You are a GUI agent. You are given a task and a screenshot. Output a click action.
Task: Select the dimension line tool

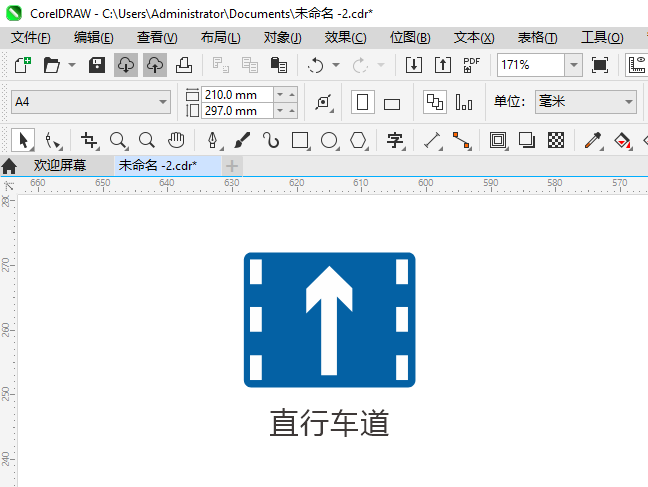pyautogui.click(x=433, y=141)
